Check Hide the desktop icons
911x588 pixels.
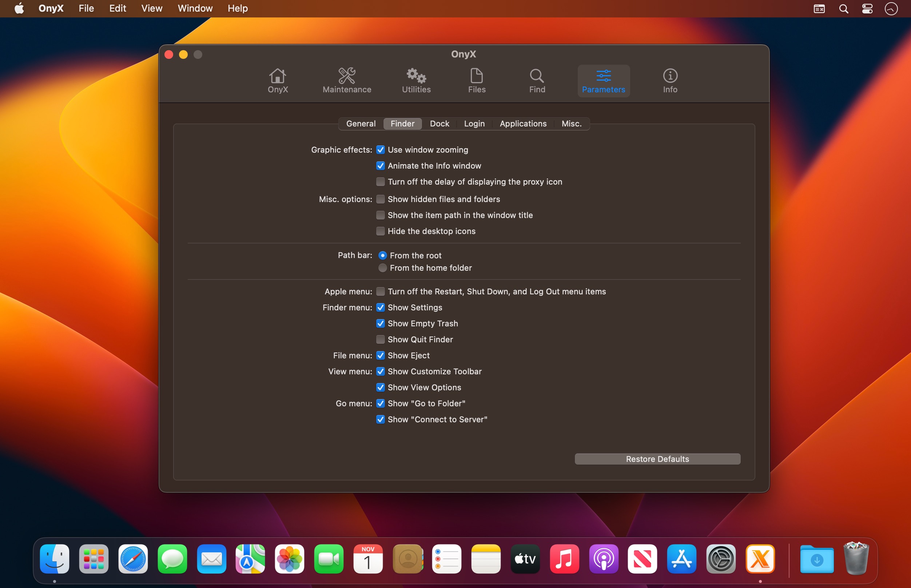point(380,231)
